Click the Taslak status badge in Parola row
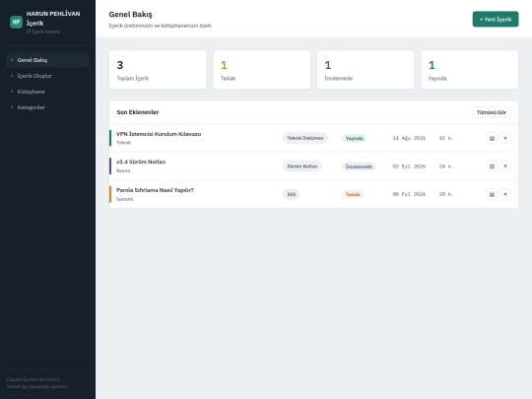Image resolution: width=532 pixels, height=399 pixels. 353,194
